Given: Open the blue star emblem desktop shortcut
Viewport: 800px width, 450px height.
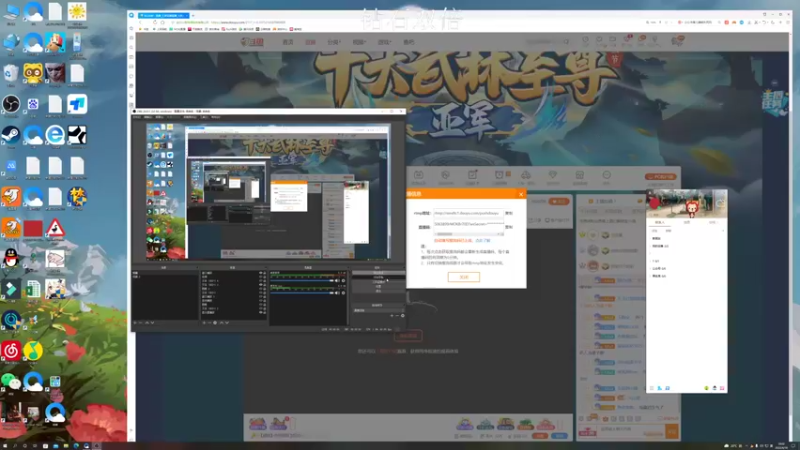Looking at the screenshot, I should tap(77, 197).
